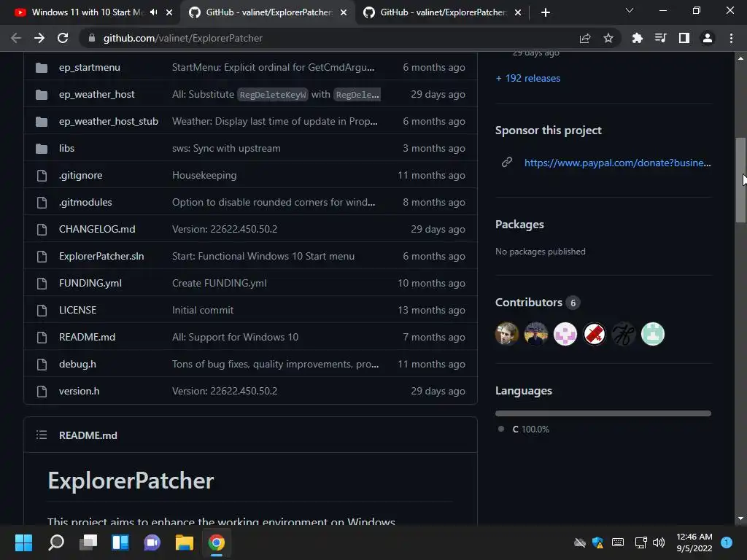
Task: Switch to the third GitHub ExplorerPatcher tab
Action: pos(443,12)
